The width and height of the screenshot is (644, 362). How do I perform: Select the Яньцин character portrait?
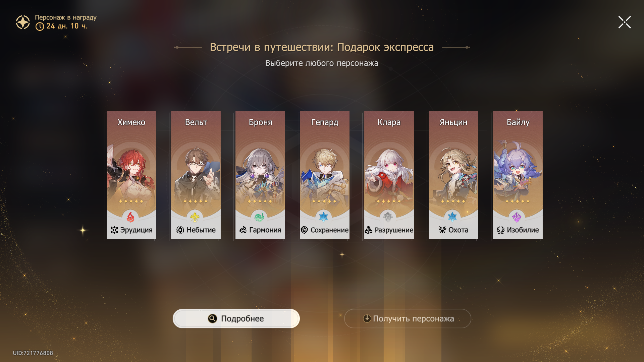(453, 175)
